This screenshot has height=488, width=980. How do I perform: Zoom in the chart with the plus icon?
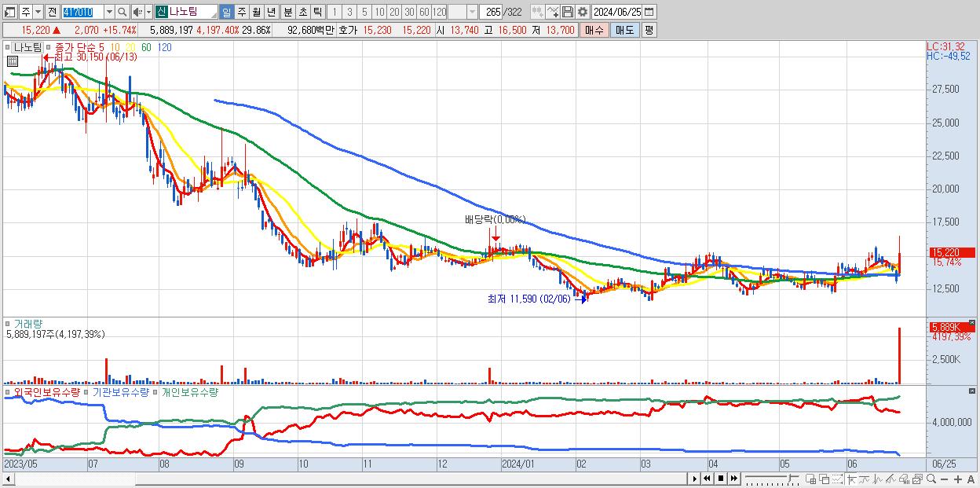(x=957, y=479)
